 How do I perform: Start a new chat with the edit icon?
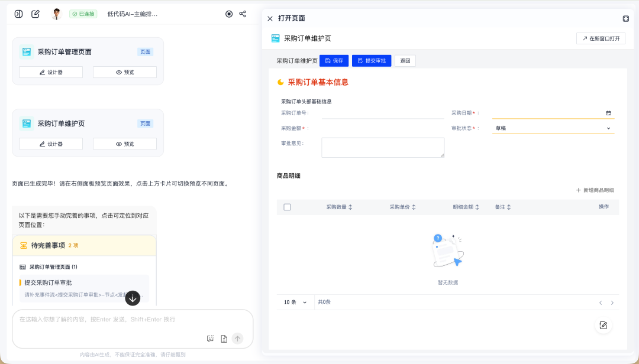[x=35, y=14]
